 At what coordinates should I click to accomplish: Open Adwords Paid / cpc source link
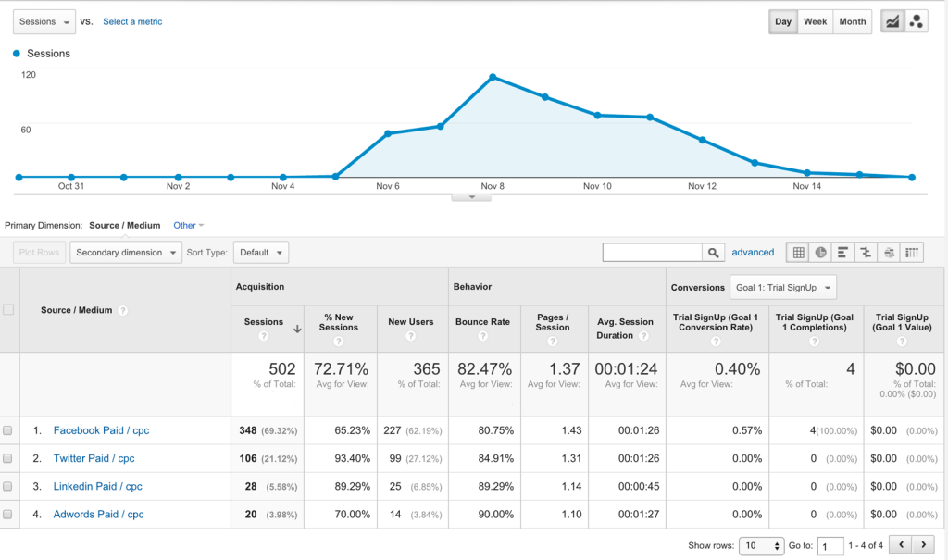98,514
